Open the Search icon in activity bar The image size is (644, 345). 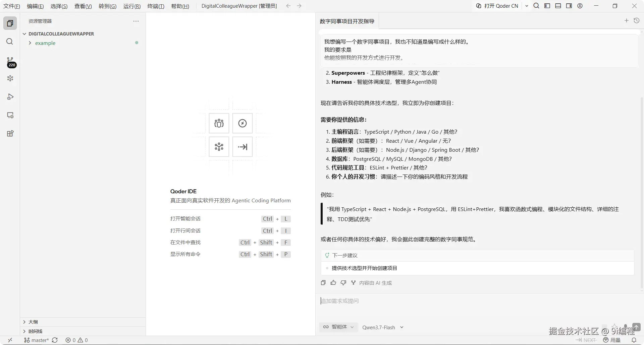tap(10, 42)
